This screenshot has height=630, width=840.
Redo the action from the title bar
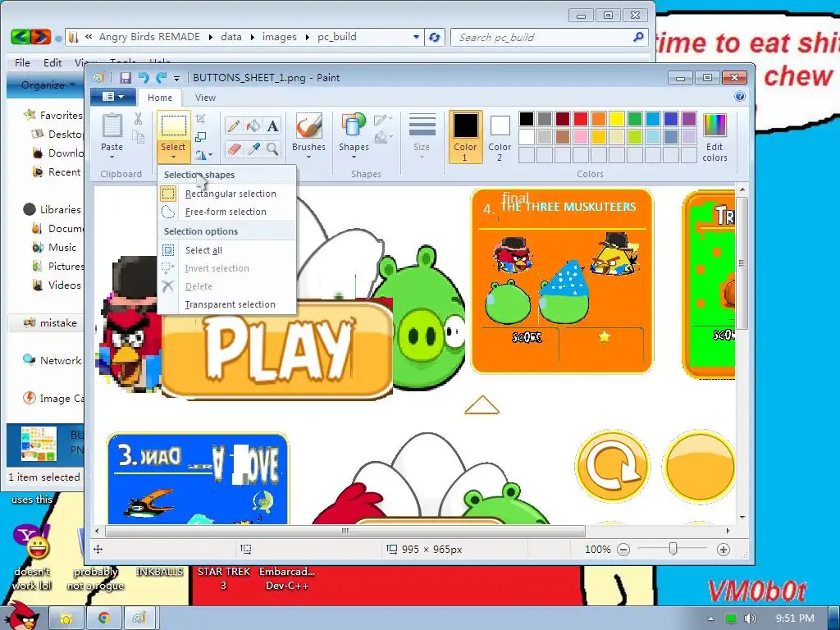coord(162,78)
